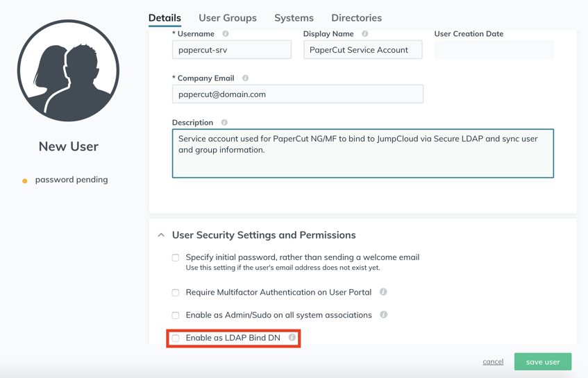588x378 pixels.
Task: Click the cancel link
Action: (x=493, y=361)
